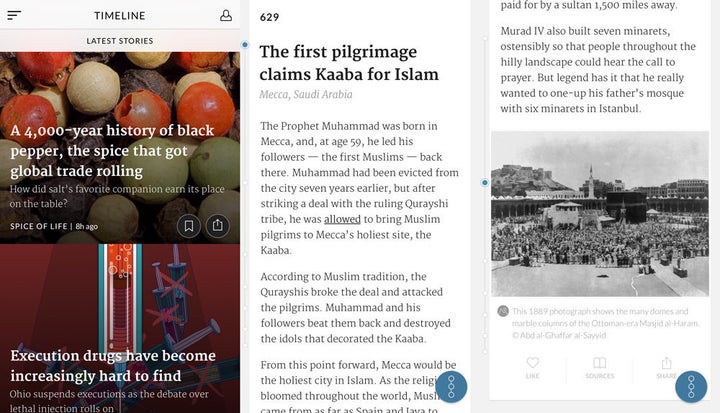720x413 pixels.
Task: Select the blue timeline marker beside the Mecca photo
Action: pyautogui.click(x=484, y=182)
